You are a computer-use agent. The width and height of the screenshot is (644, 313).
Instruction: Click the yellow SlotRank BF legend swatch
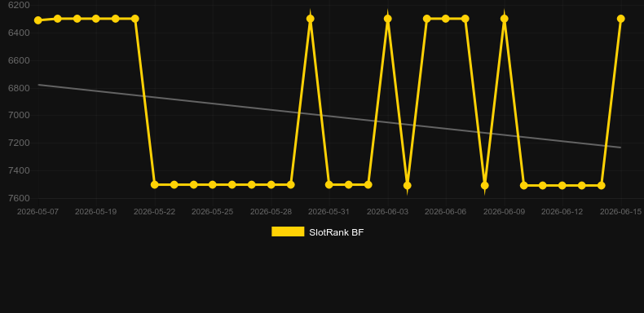pos(288,231)
